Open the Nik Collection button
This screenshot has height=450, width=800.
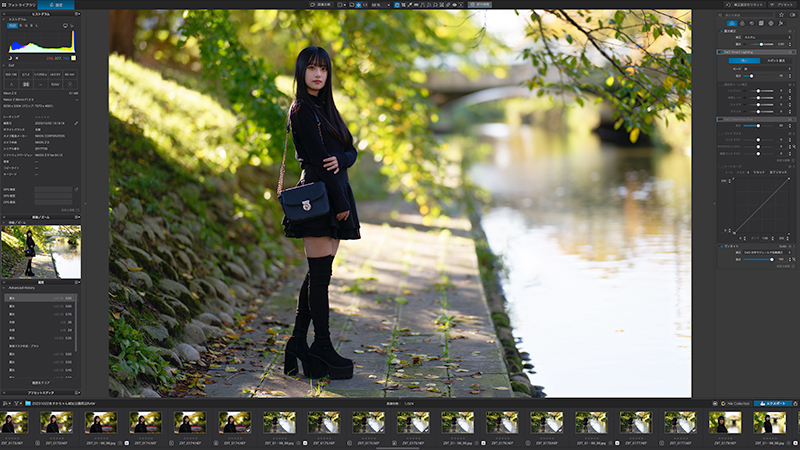(736, 403)
